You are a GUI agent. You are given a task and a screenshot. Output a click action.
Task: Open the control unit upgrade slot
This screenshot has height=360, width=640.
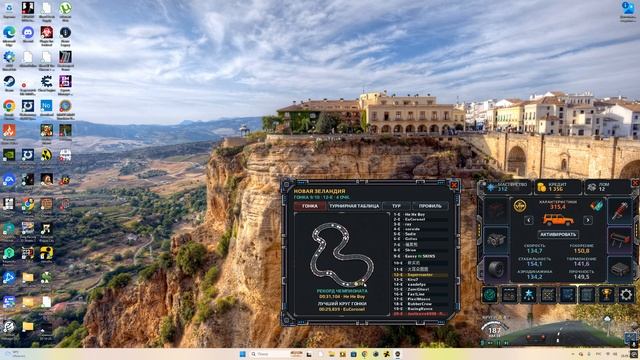pyautogui.click(x=620, y=269)
